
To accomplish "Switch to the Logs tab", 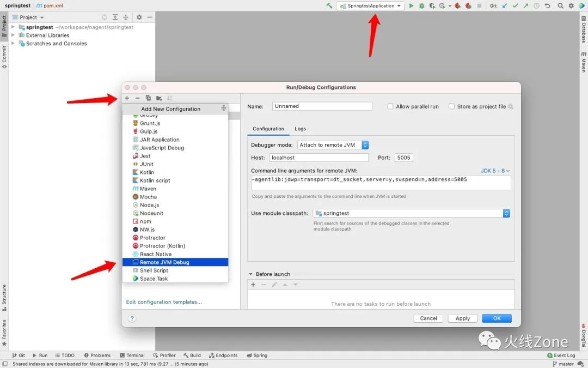I will coord(300,129).
